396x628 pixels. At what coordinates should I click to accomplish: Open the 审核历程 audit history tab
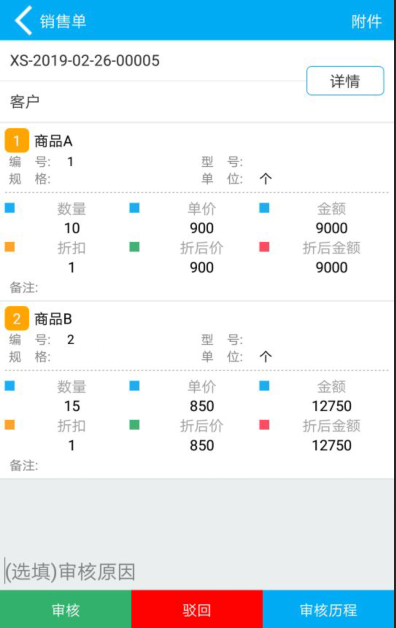pos(328,609)
